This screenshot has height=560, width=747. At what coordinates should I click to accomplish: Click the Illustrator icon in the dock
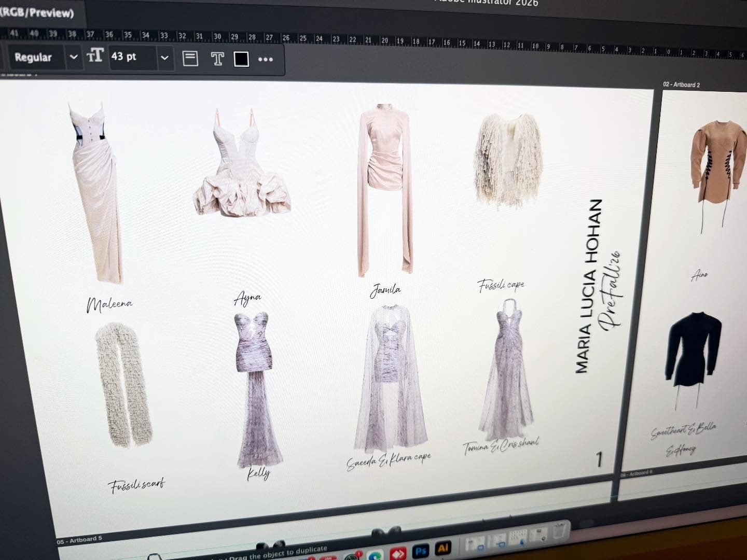coord(442,548)
